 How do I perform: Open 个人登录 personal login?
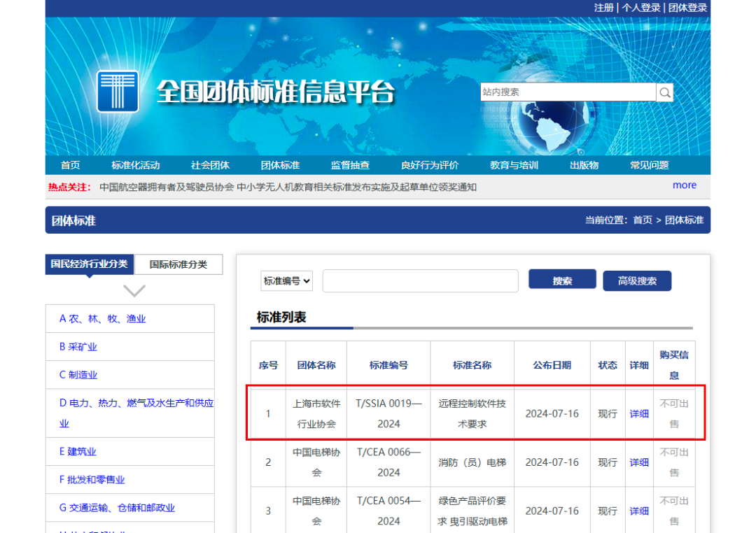pos(640,8)
